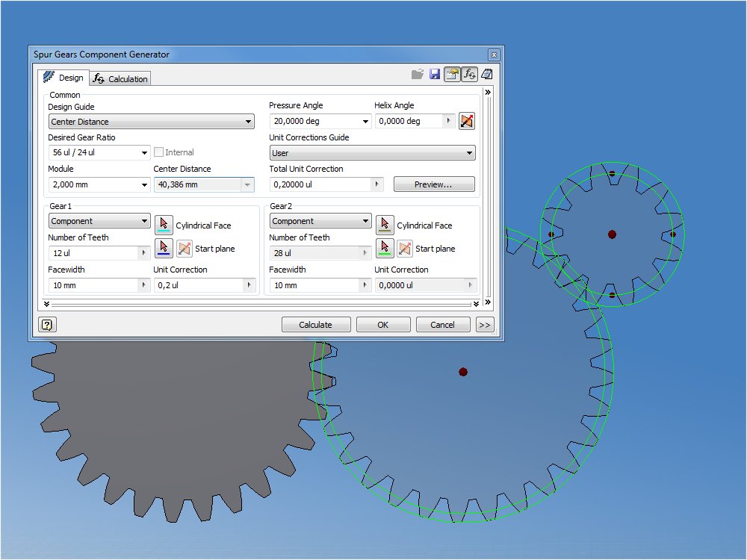Open the results summary notepad icon
This screenshot has width=747, height=560.
tap(486, 74)
